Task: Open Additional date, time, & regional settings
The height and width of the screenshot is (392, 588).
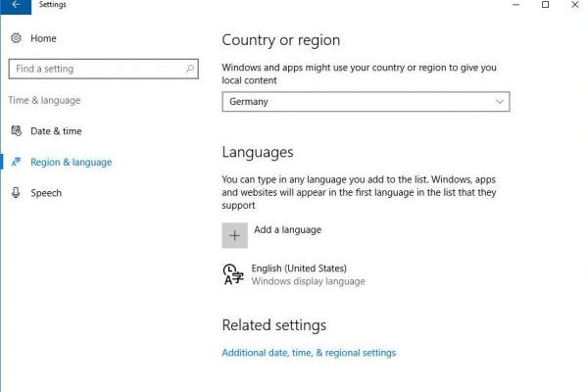Action: click(309, 353)
